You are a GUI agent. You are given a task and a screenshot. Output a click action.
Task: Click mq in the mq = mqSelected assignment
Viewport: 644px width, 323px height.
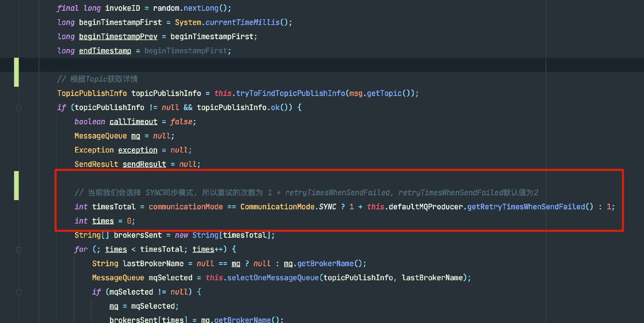pos(114,306)
